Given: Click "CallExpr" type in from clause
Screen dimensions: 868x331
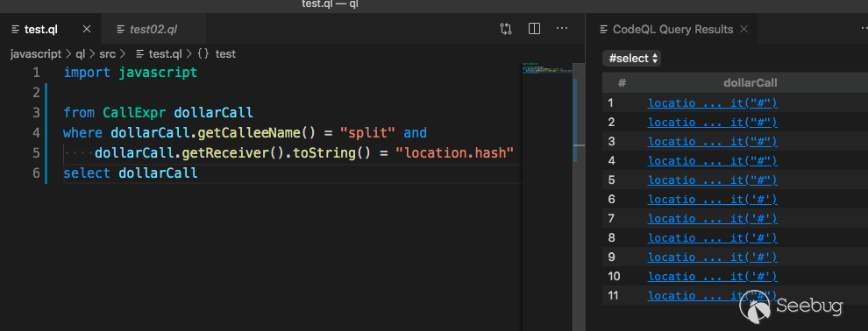Looking at the screenshot, I should click(134, 113).
